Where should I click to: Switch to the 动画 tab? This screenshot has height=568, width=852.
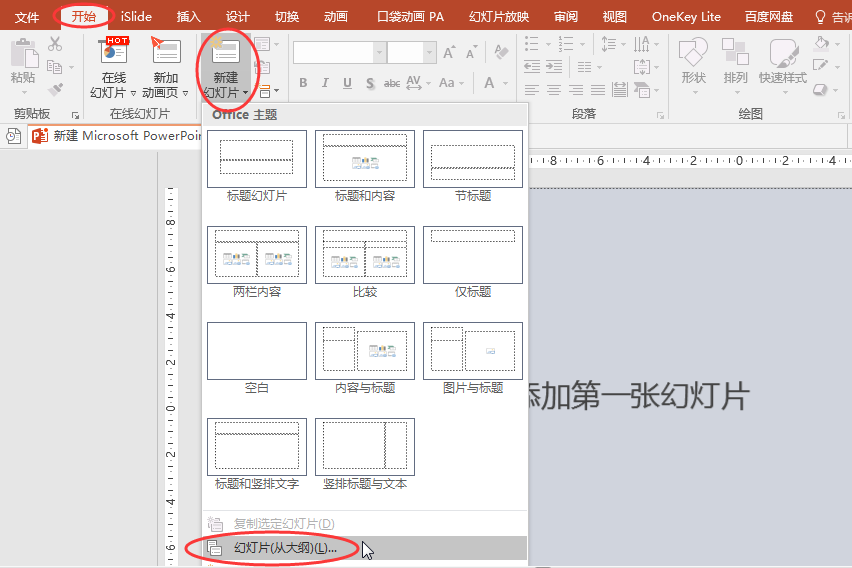(x=336, y=17)
